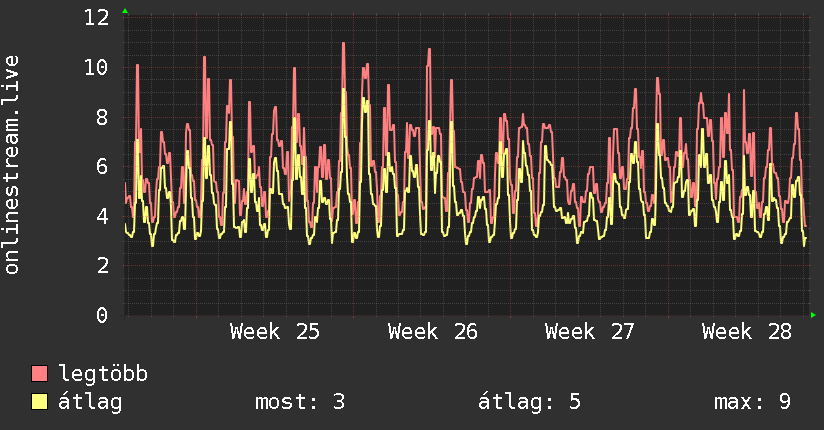Click the 'most: 3' statistic
This screenshot has width=824, height=430.
(x=300, y=402)
